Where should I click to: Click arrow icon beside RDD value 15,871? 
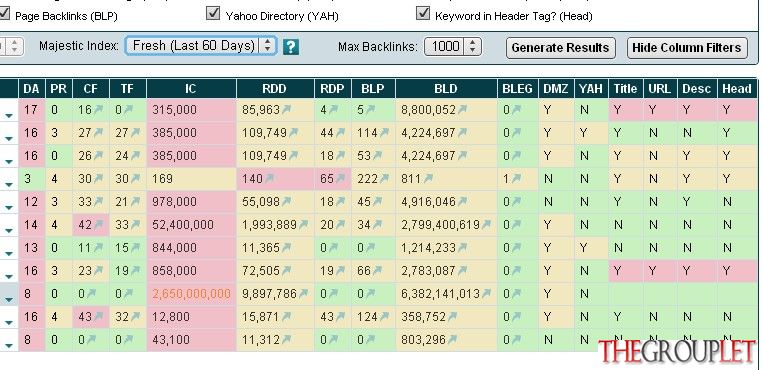click(x=286, y=316)
